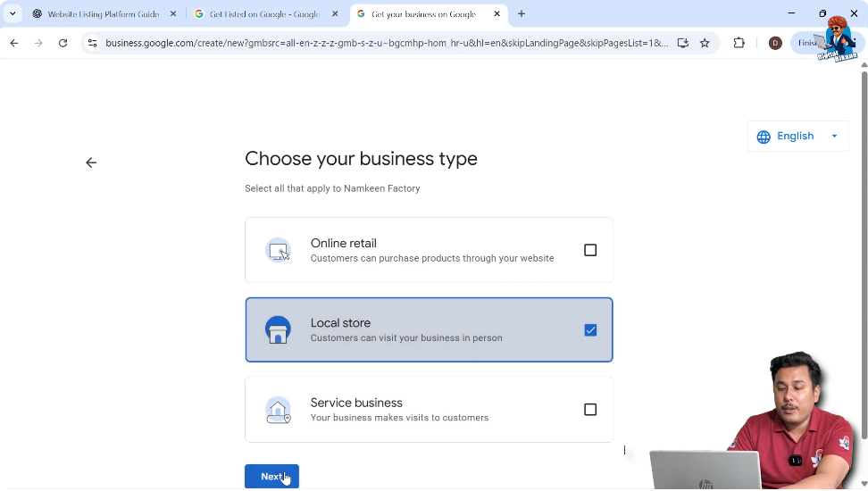The height and width of the screenshot is (491, 868).
Task: Uncheck the Local store checkbox
Action: pos(590,330)
